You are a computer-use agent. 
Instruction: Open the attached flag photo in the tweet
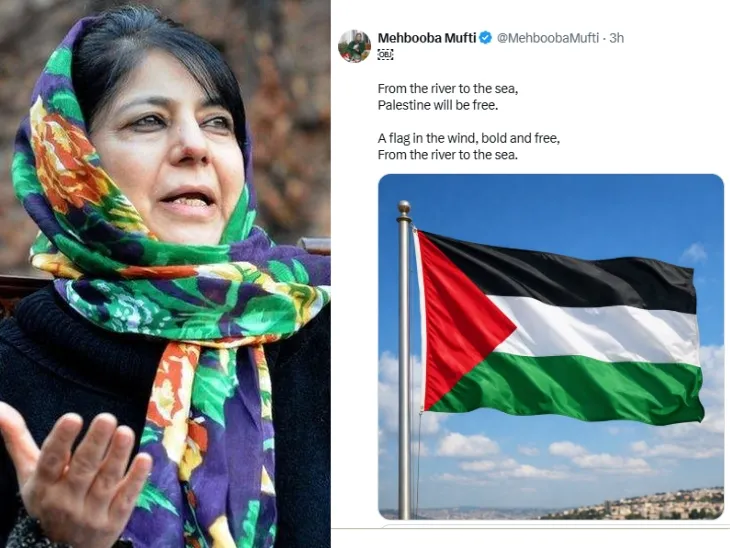point(551,346)
